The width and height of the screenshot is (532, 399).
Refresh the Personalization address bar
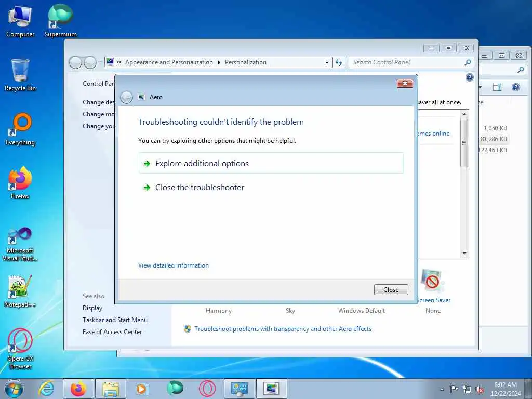click(x=339, y=62)
